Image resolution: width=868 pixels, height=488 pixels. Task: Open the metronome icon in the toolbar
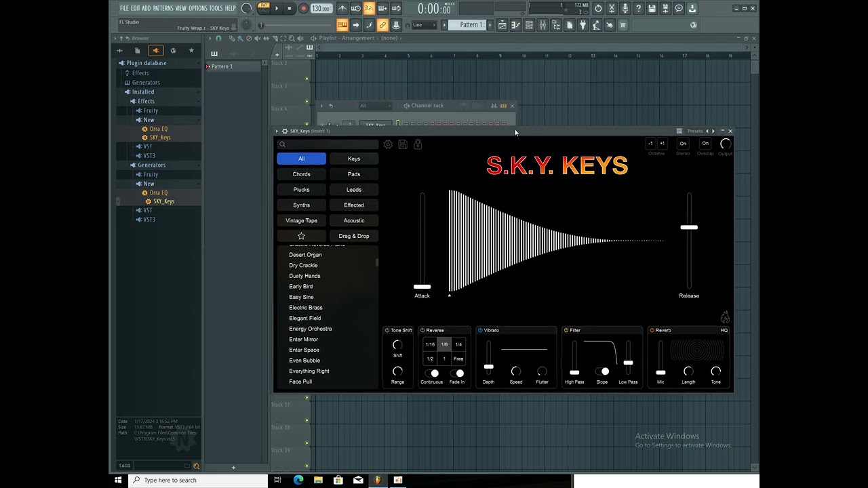point(342,8)
